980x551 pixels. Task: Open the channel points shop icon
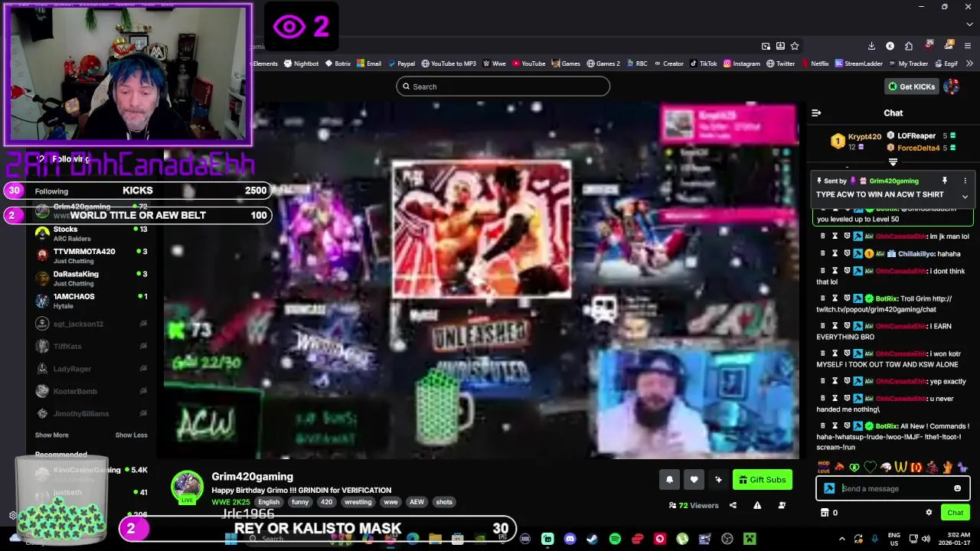click(x=825, y=513)
